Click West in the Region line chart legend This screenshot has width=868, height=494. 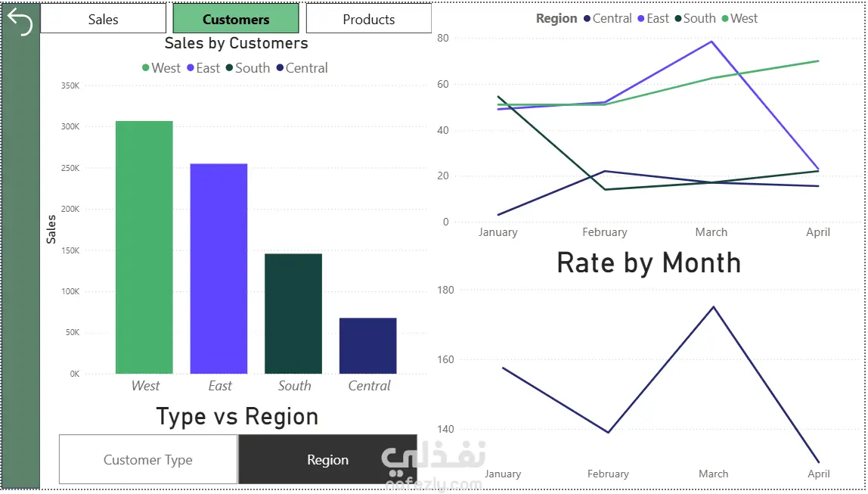(x=739, y=18)
